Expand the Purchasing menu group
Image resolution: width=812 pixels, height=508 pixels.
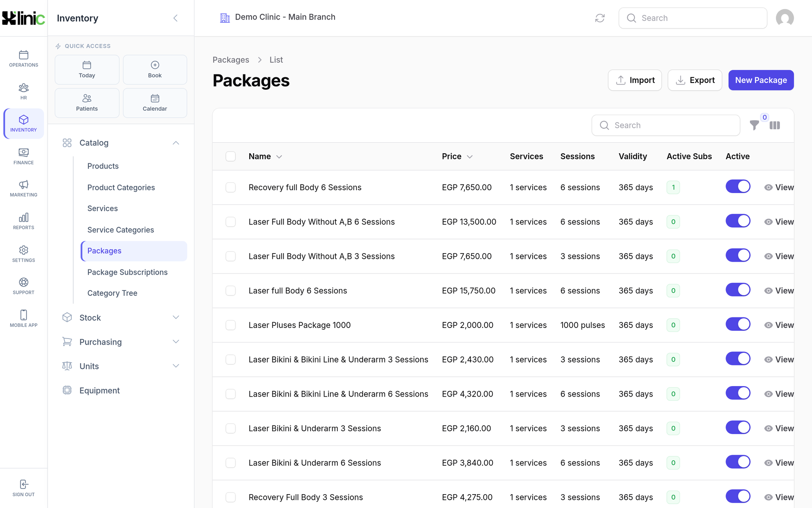point(121,342)
